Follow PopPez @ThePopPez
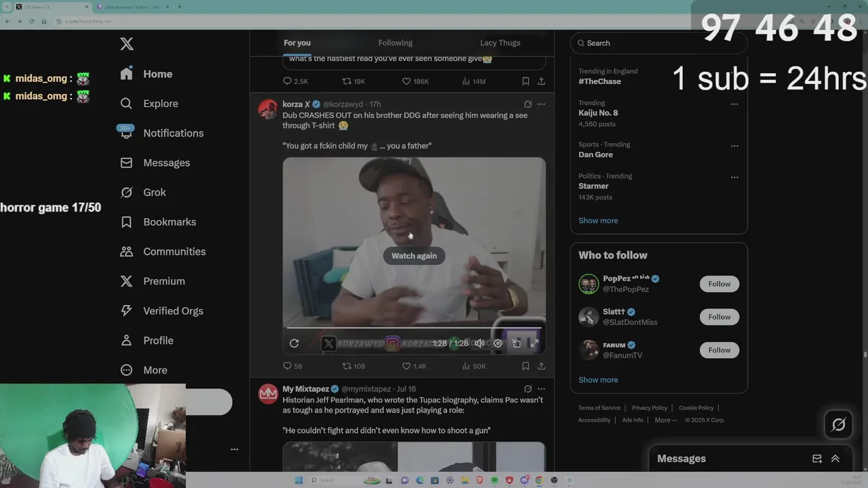This screenshot has height=488, width=868. pos(719,284)
